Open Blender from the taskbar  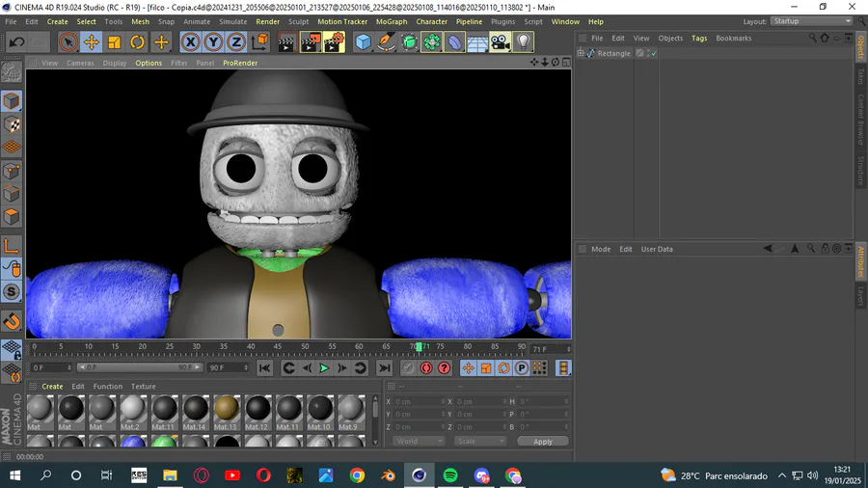point(388,475)
